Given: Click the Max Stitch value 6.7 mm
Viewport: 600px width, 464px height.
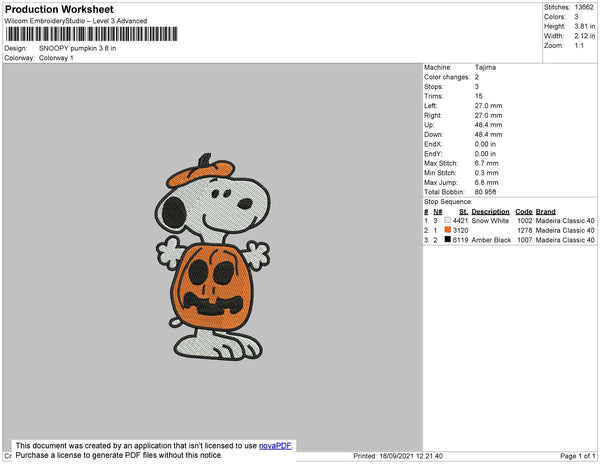Looking at the screenshot, I should click(x=486, y=163).
